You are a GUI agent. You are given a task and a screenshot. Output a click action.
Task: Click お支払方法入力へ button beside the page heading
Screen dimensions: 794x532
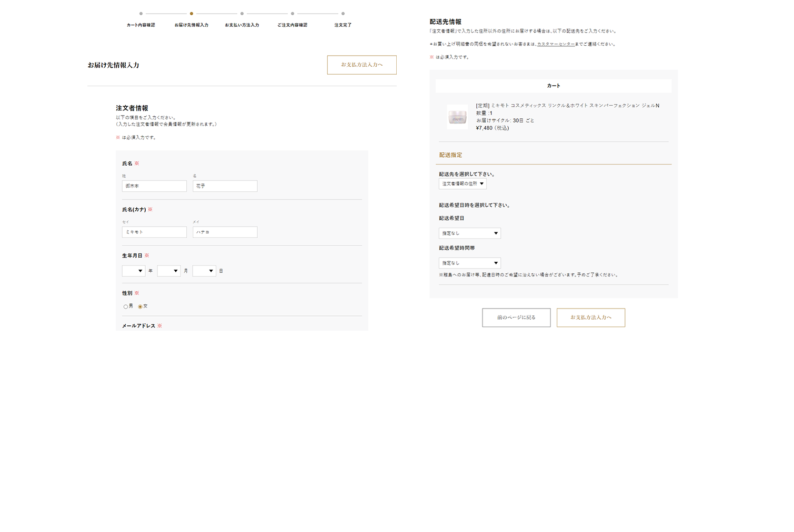click(x=361, y=65)
